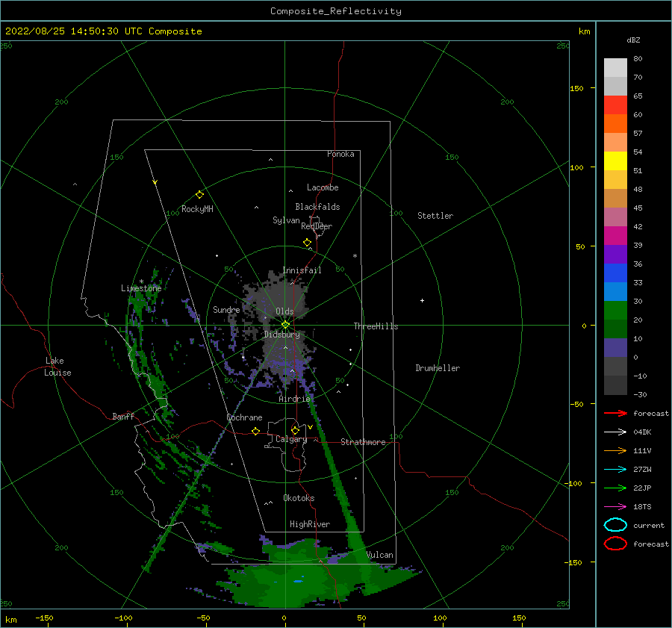This screenshot has width=672, height=628.
Task: Click the 80 dBZ white color swatch
Action: [615, 68]
